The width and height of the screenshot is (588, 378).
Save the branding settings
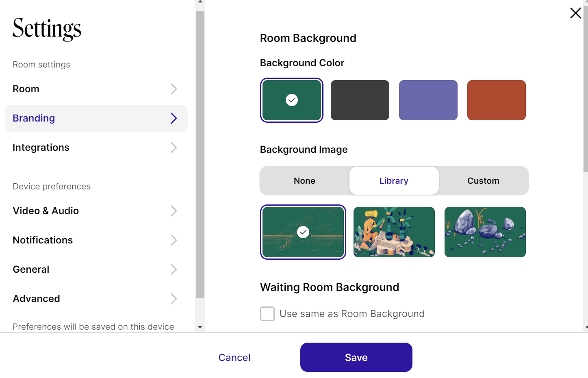click(x=356, y=357)
